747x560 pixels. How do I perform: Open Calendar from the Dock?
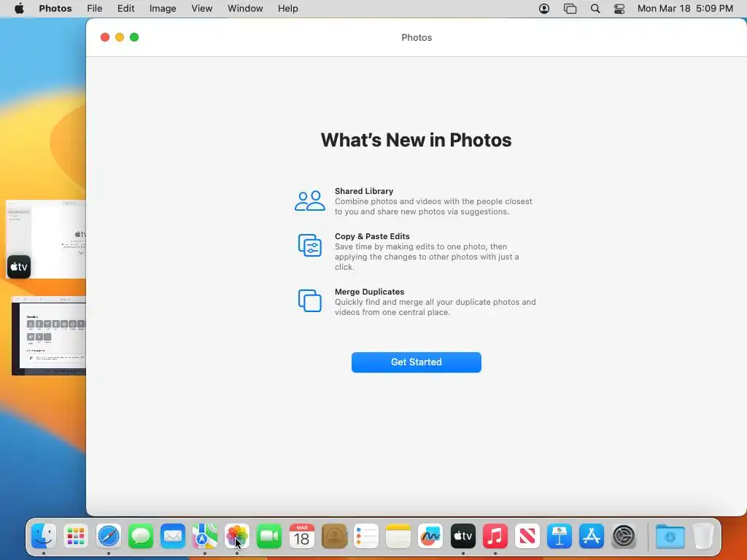(x=301, y=536)
